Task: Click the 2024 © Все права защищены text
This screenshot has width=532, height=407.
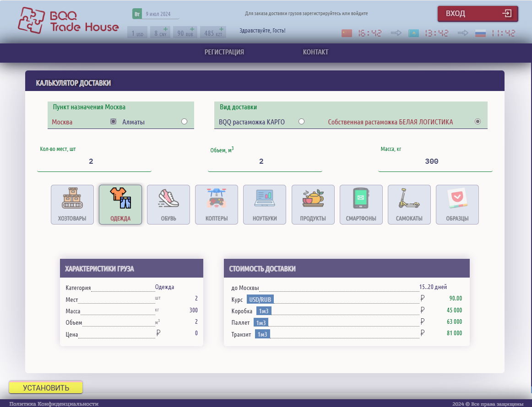Action: click(488, 404)
